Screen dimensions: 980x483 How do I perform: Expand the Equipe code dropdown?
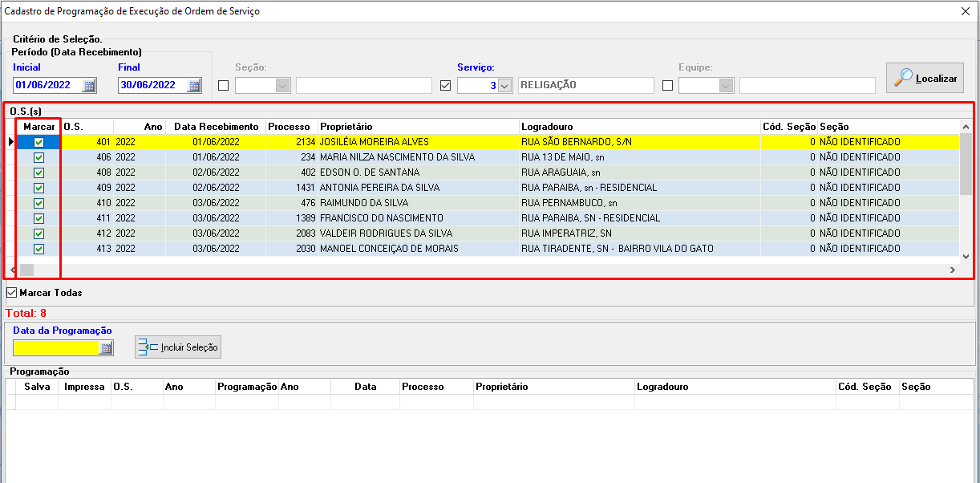coord(726,86)
